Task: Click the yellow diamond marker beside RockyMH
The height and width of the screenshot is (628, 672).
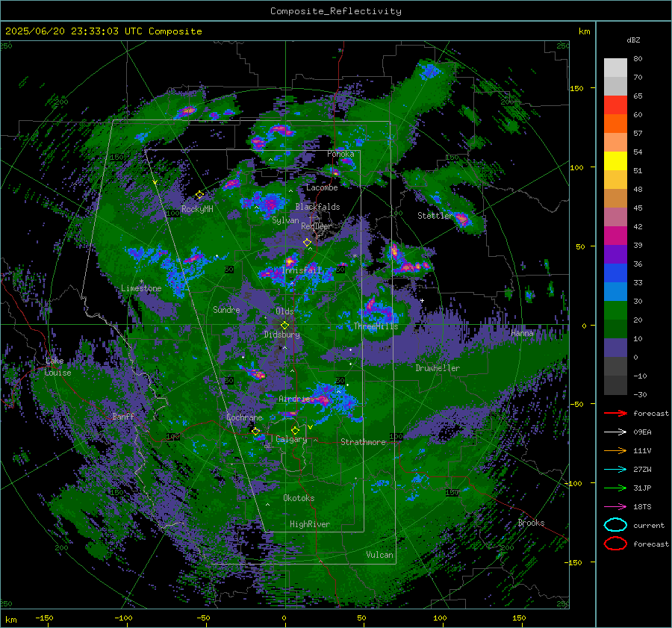Action: [199, 195]
